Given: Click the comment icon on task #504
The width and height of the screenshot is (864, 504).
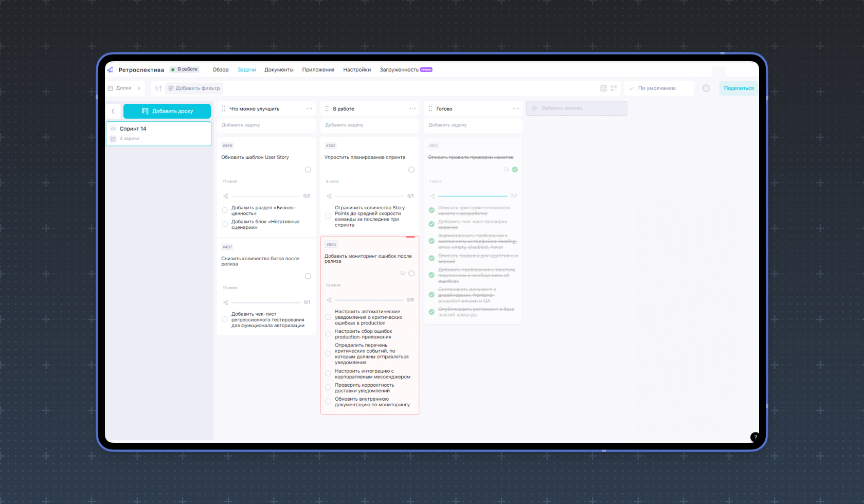Looking at the screenshot, I should 403,274.
